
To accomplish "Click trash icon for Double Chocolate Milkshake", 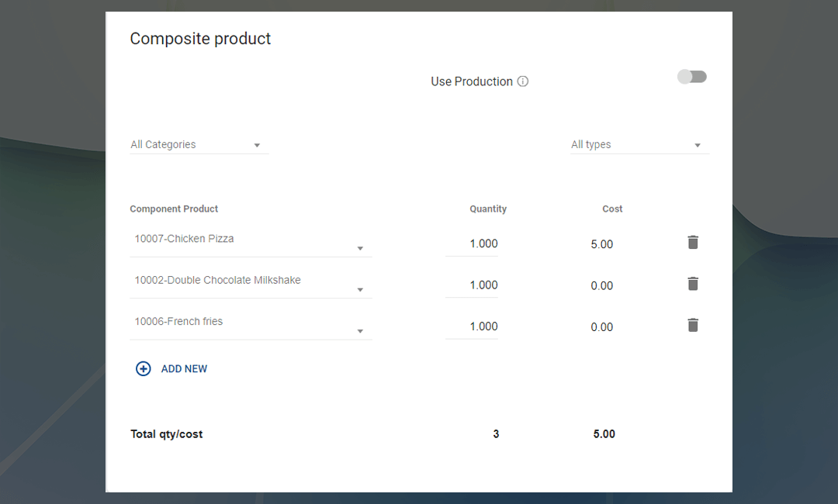I will tap(693, 284).
